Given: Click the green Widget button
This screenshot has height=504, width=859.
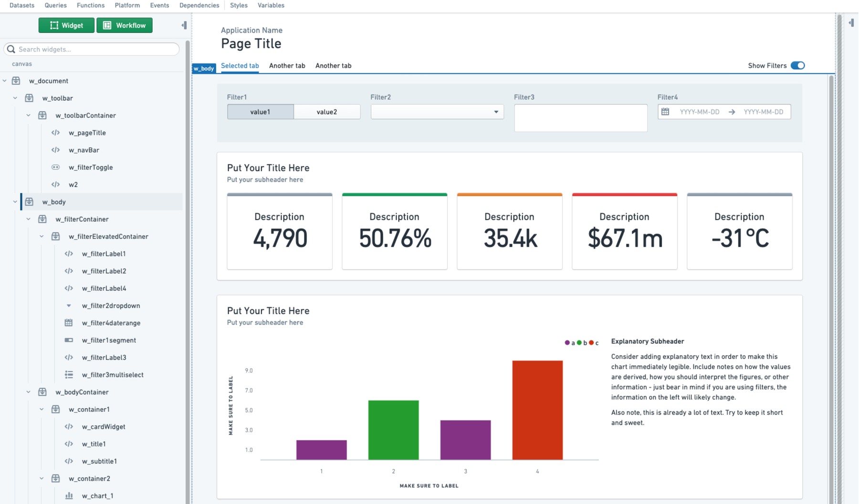Looking at the screenshot, I should point(66,25).
